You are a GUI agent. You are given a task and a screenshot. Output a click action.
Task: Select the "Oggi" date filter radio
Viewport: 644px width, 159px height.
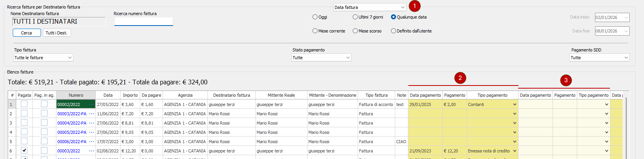click(315, 17)
